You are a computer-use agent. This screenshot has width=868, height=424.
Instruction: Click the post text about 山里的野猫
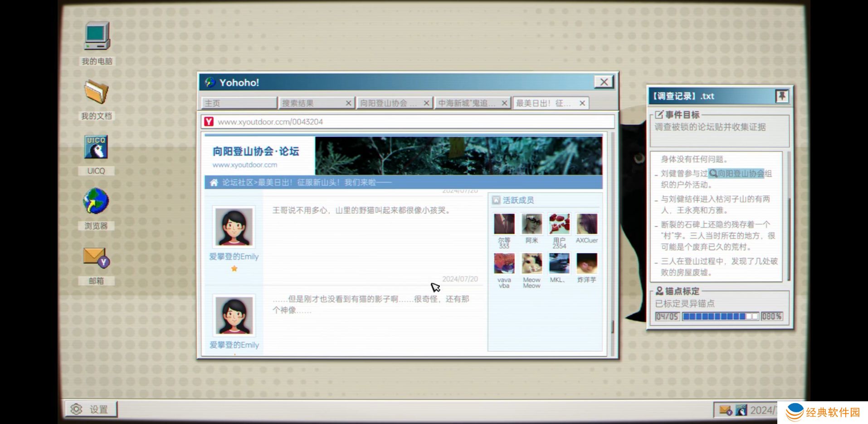pos(362,210)
